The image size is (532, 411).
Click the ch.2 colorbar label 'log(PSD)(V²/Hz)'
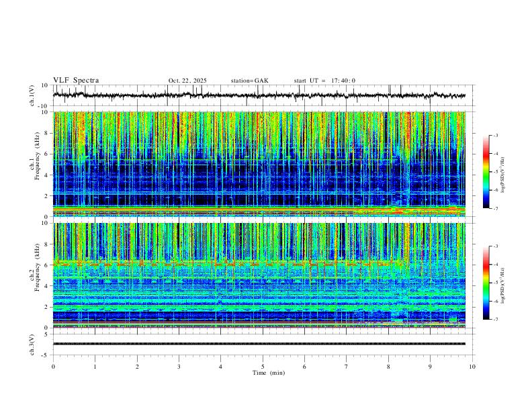(503, 285)
